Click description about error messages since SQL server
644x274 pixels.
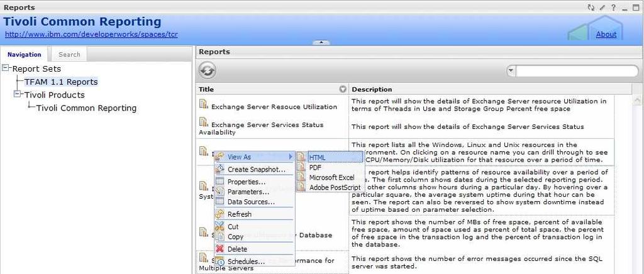(479, 263)
